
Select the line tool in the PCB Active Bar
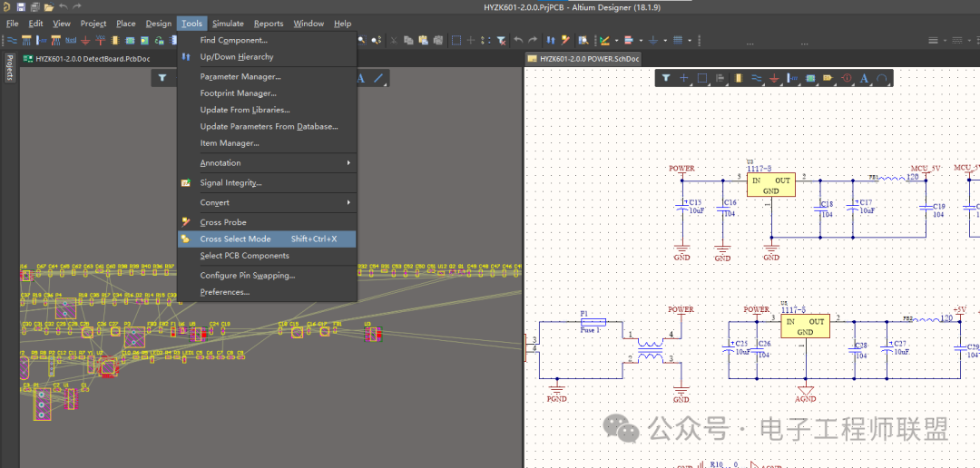pyautogui.click(x=378, y=78)
